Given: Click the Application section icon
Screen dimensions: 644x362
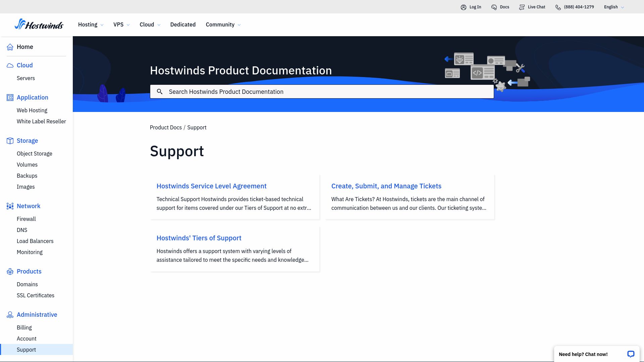Looking at the screenshot, I should tap(10, 97).
